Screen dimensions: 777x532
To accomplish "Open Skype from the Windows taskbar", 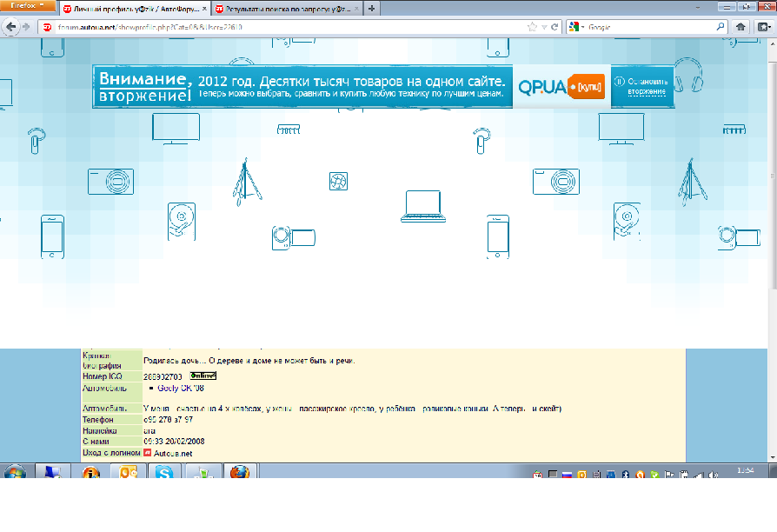I will [x=164, y=473].
